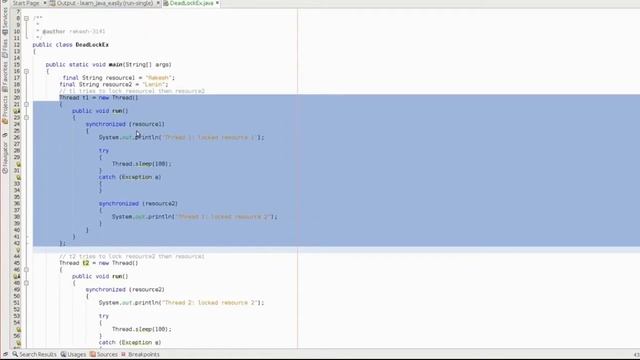Click the hint bulb icon at line 30
The height and width of the screenshot is (360, 640).
point(18,164)
